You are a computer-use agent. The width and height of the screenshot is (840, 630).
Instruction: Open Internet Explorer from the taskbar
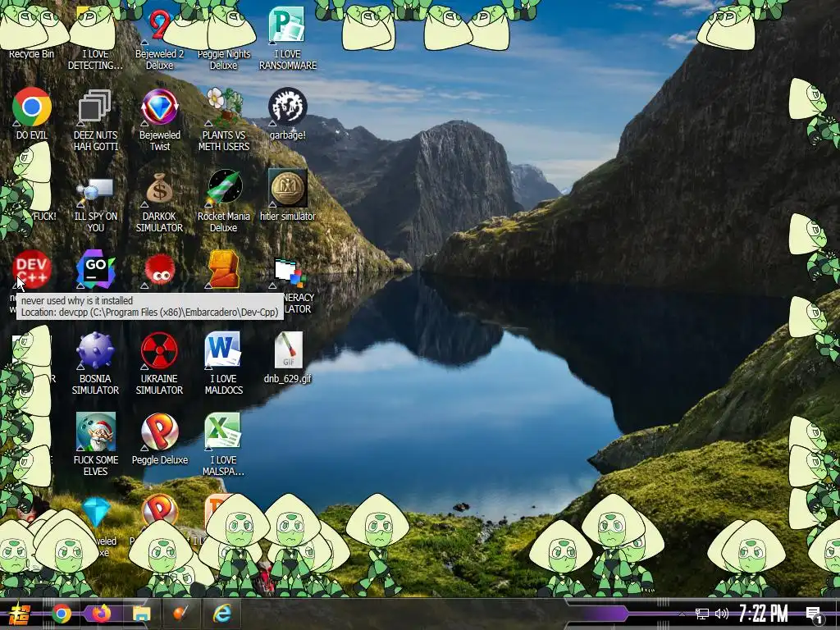coord(221,614)
